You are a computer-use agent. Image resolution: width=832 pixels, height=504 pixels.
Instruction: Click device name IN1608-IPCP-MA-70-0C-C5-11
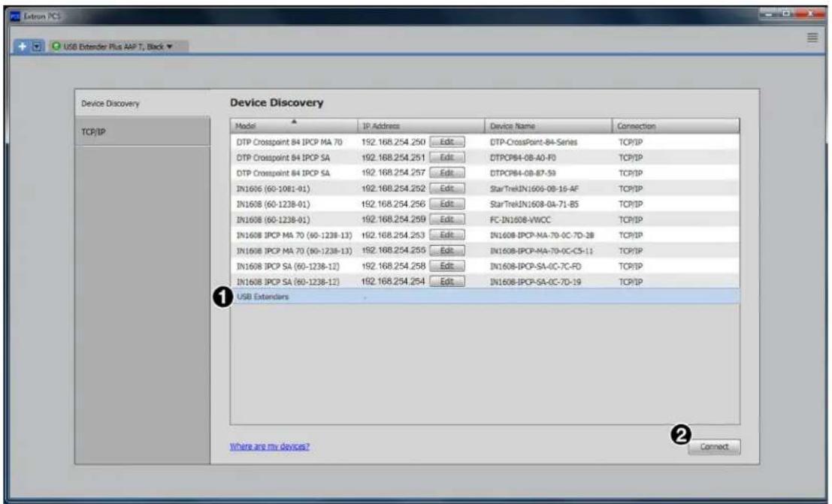[x=541, y=250]
